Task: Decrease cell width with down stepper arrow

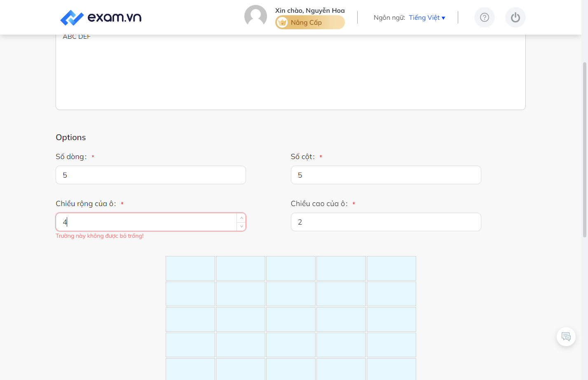Action: (x=241, y=226)
